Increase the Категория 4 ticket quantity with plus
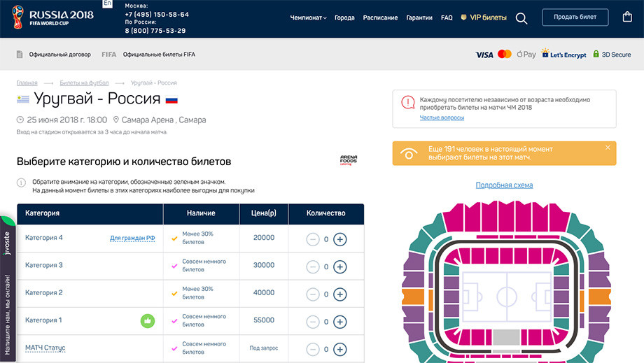 tap(339, 239)
